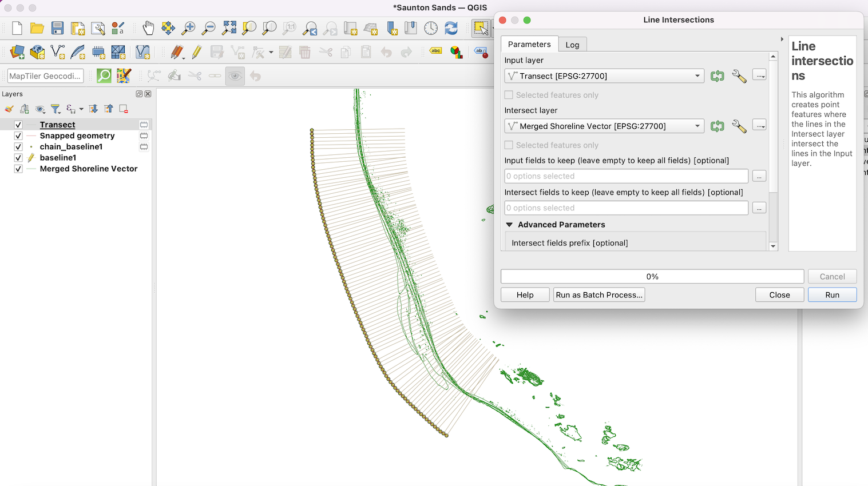Click the MapTiler Geocoding search field
Image resolution: width=868 pixels, height=486 pixels.
click(45, 76)
